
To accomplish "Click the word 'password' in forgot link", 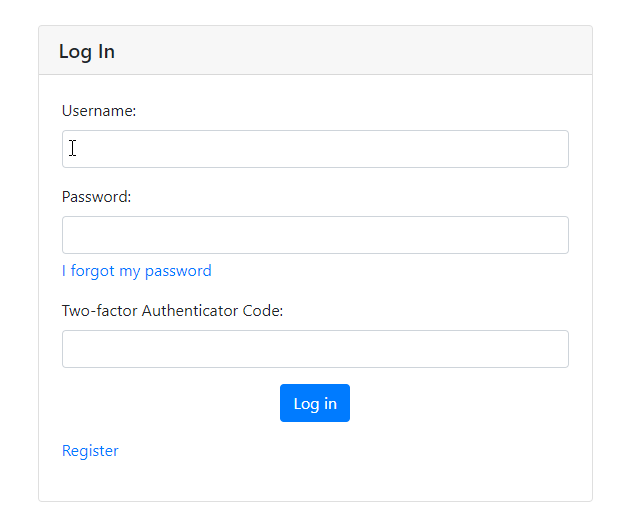I will tap(178, 271).
